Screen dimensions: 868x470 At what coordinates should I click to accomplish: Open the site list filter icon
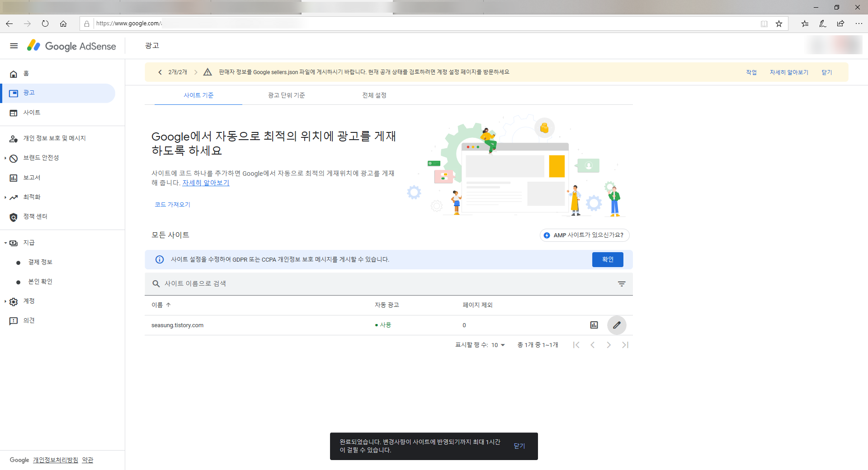click(x=622, y=284)
